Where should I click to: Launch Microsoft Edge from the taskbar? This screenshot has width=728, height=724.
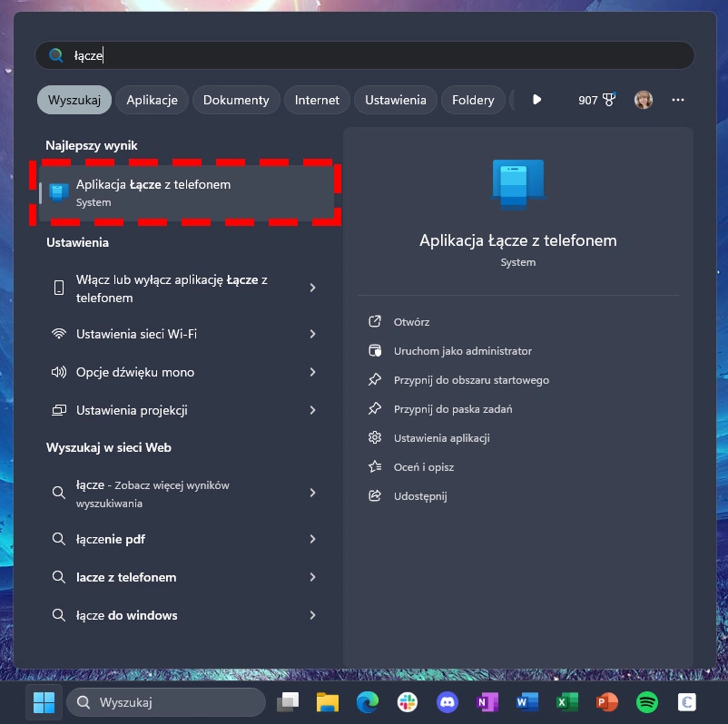(x=368, y=702)
